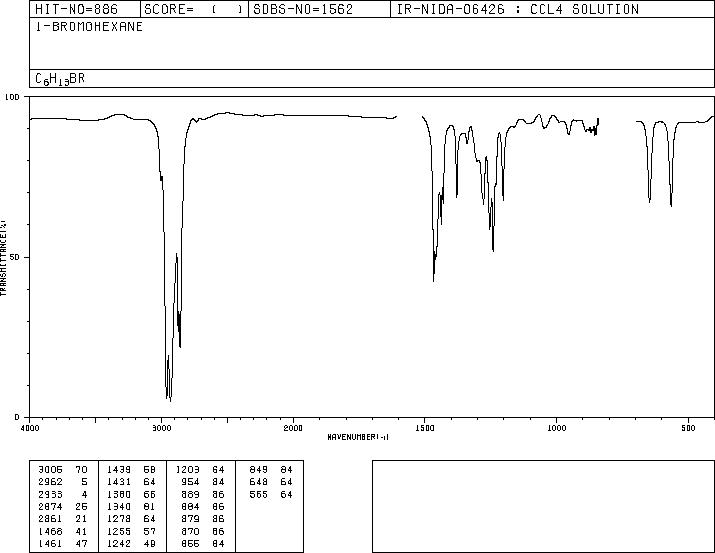Click the 1500 x-axis label

point(425,428)
